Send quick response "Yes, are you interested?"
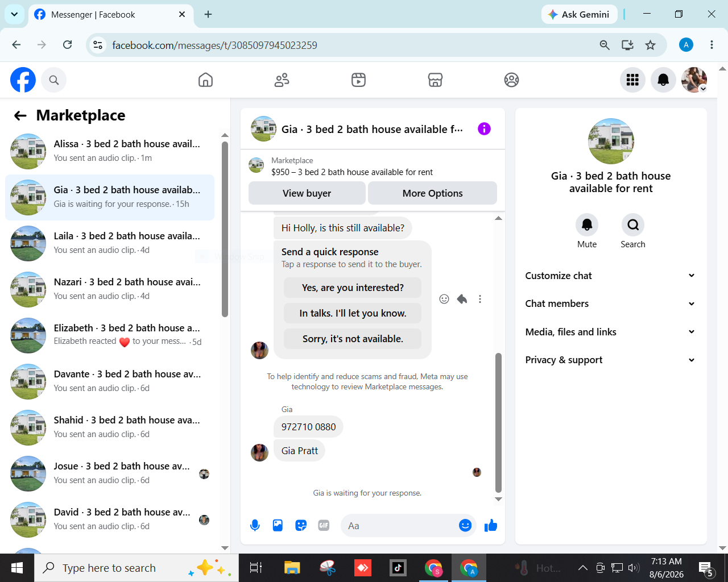Screen dimensions: 728x582 coord(353,288)
